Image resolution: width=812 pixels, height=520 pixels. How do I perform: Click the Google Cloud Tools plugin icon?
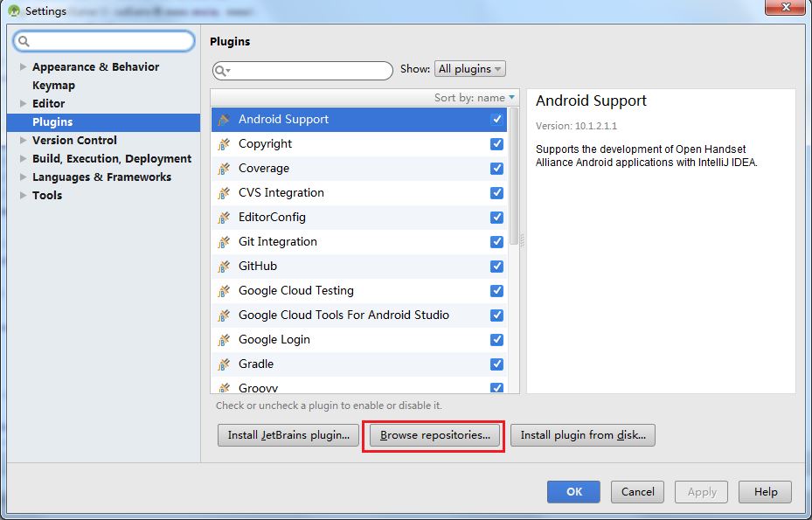point(224,315)
